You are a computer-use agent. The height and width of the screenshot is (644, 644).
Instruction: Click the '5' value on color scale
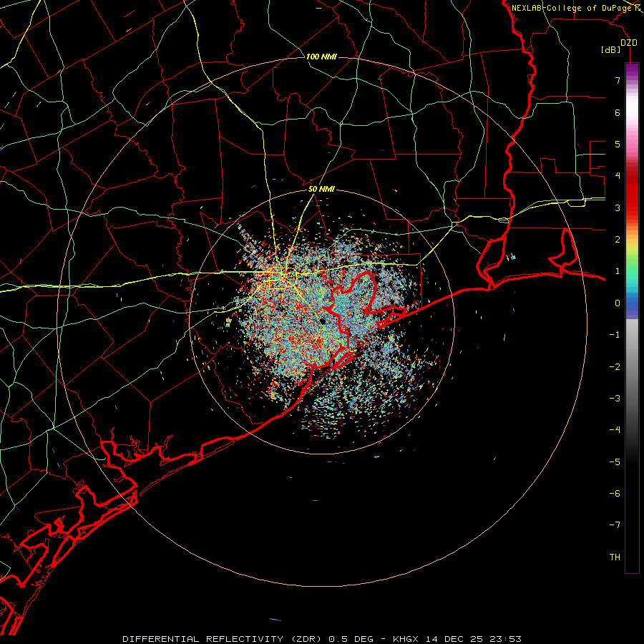pos(618,144)
